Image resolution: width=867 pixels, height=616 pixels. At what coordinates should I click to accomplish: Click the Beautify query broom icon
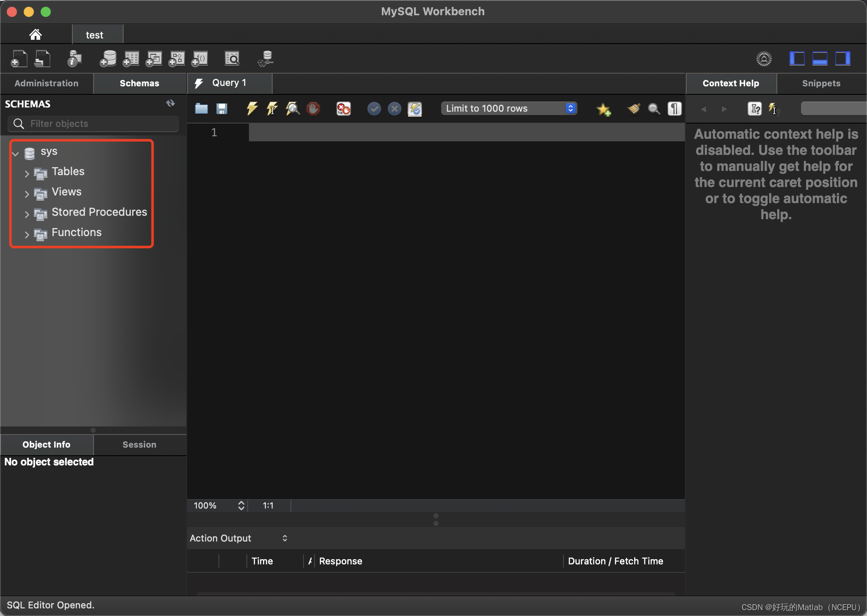pyautogui.click(x=633, y=109)
